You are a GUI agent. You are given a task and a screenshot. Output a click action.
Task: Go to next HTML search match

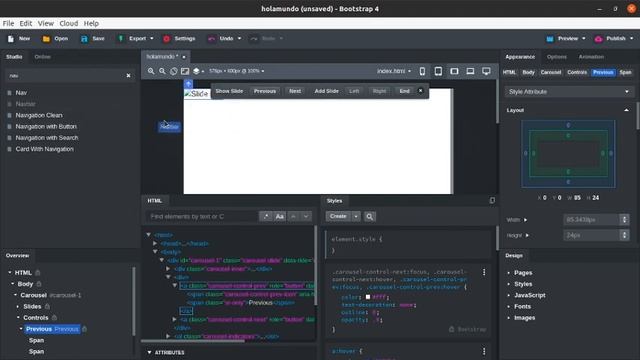tap(306, 216)
